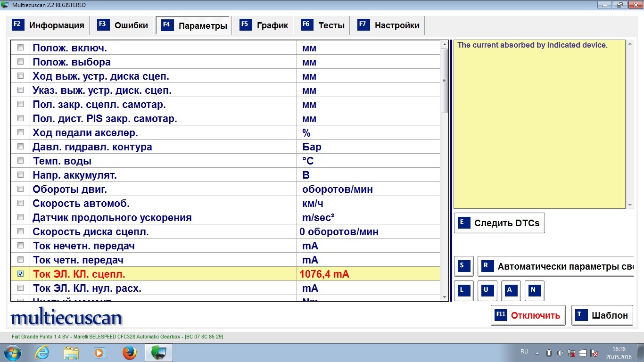This screenshot has height=362, width=644.
Task: Check the Темп. воды parameter
Action: point(20,161)
